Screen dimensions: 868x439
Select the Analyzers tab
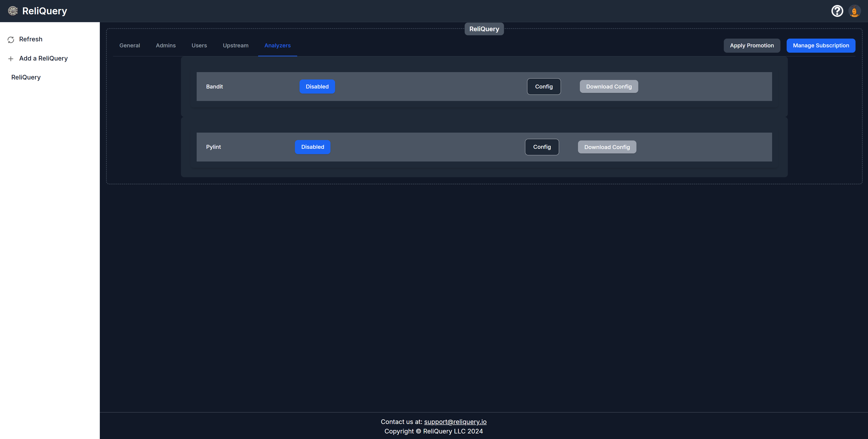point(277,46)
